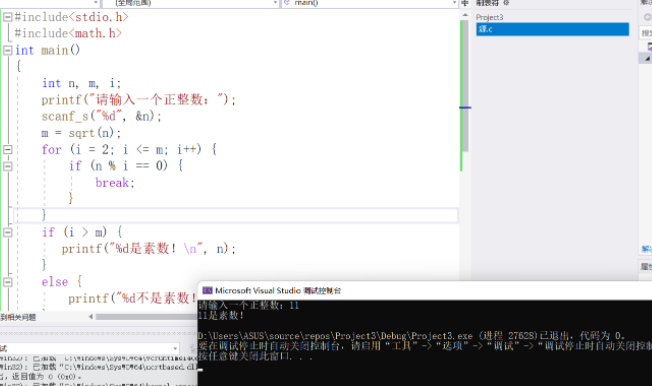Collapse the if (n % i == 0) block
Viewport: 652px width, 386px height.
point(7,166)
